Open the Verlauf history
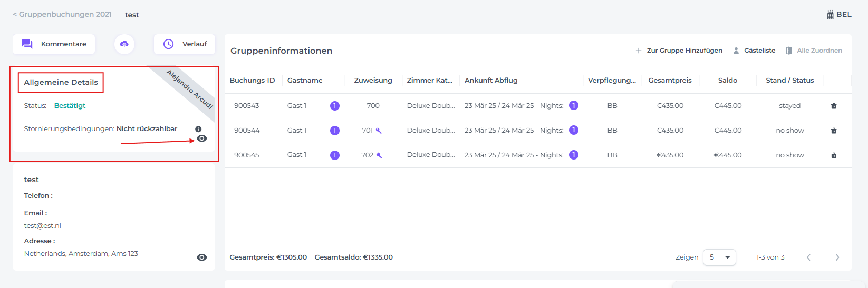 (x=185, y=44)
